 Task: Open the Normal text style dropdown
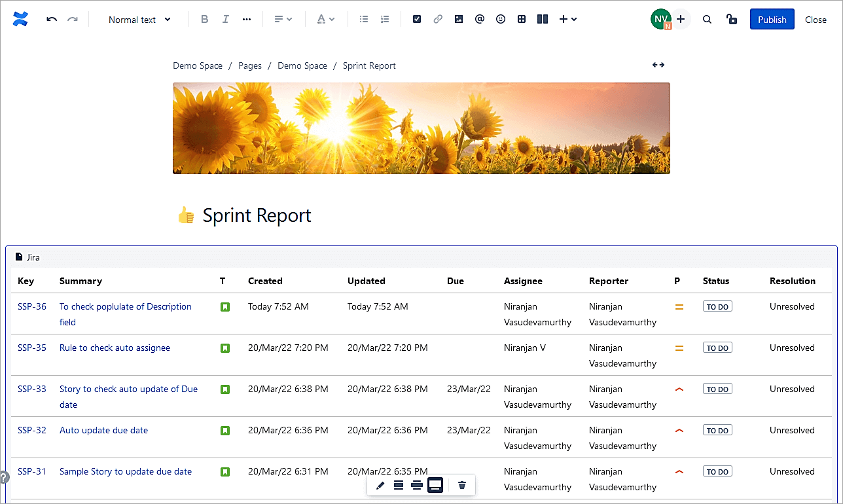[139, 20]
